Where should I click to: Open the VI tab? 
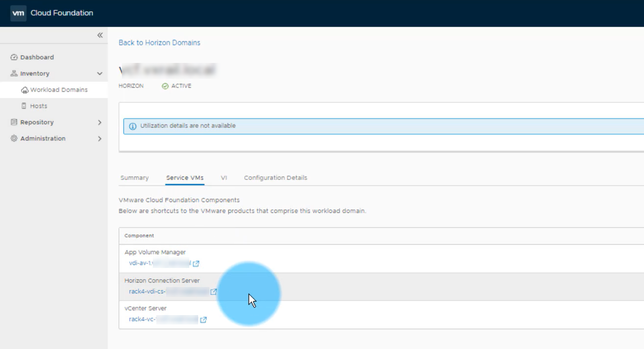pyautogui.click(x=224, y=178)
